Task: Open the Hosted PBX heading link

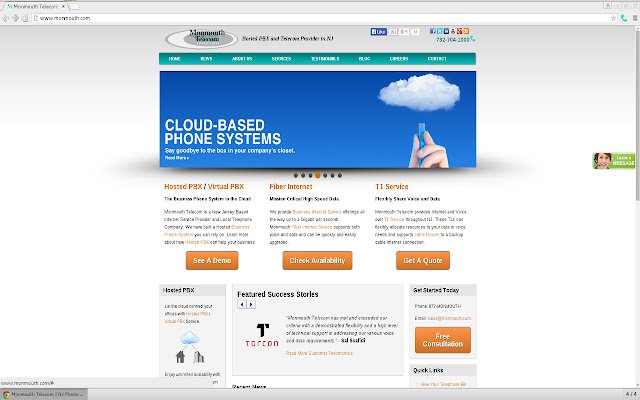Action: 183,187
